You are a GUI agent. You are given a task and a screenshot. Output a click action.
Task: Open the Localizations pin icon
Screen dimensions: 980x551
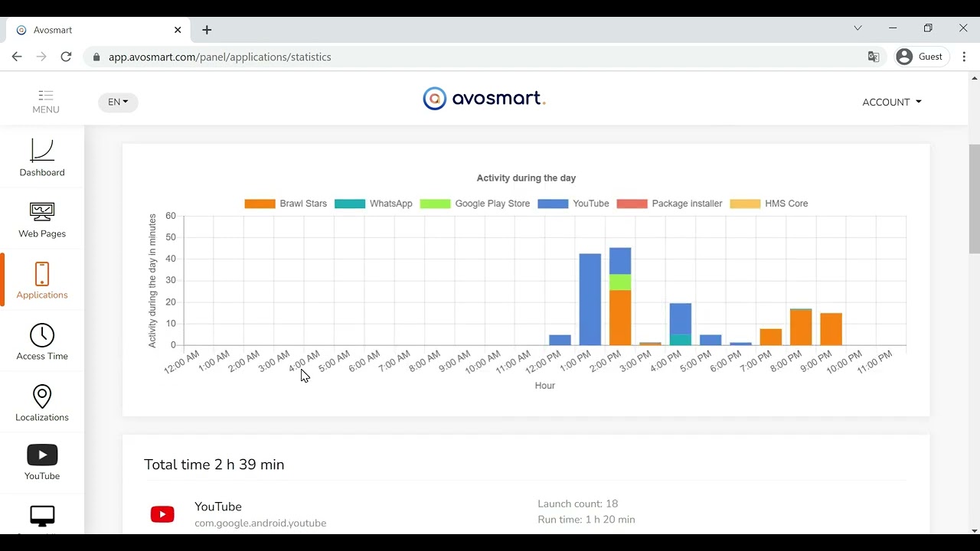click(x=42, y=396)
